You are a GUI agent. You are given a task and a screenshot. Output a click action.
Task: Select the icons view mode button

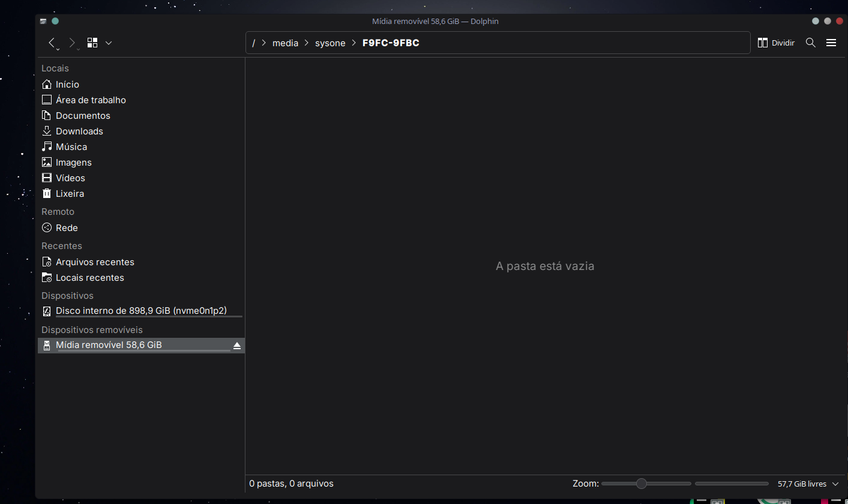pyautogui.click(x=92, y=43)
